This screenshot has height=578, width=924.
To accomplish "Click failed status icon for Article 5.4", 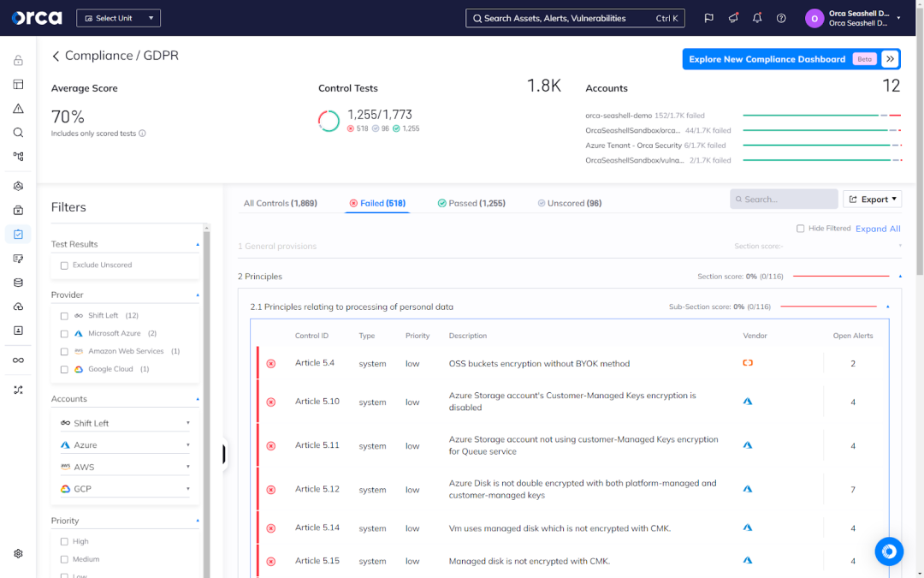I will [x=271, y=364].
